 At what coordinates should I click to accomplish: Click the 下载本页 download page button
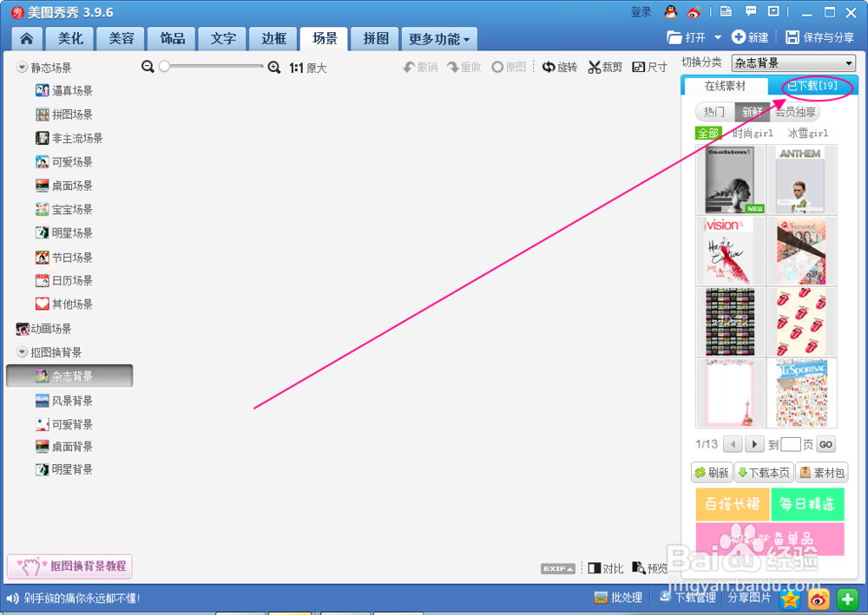coord(764,473)
